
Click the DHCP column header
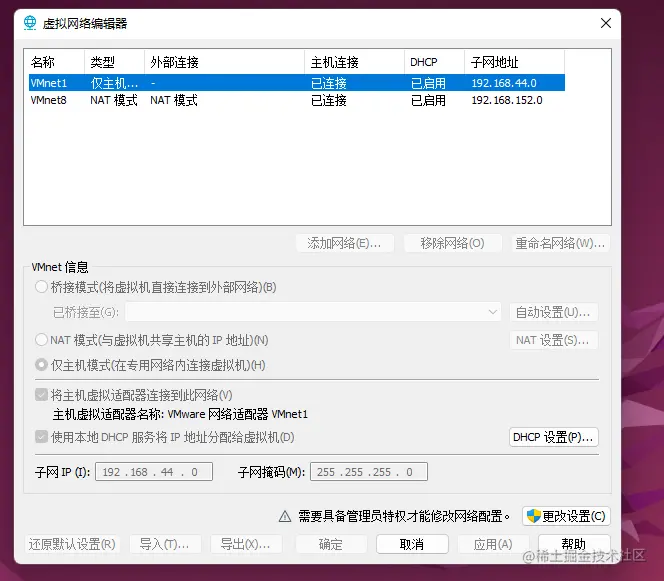point(434,62)
